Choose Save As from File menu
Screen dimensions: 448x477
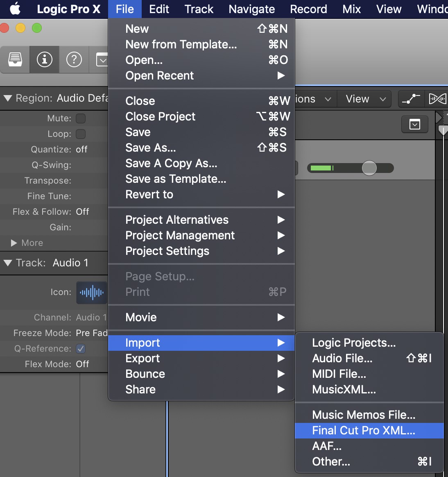(150, 148)
